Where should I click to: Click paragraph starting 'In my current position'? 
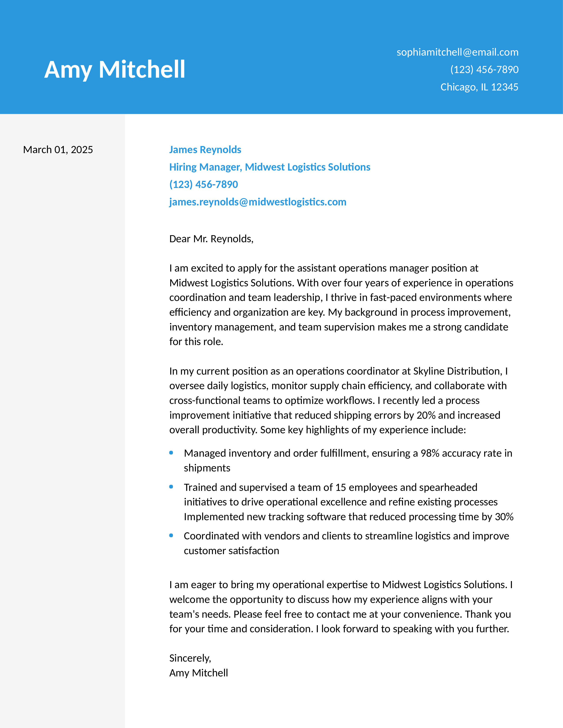[338, 400]
